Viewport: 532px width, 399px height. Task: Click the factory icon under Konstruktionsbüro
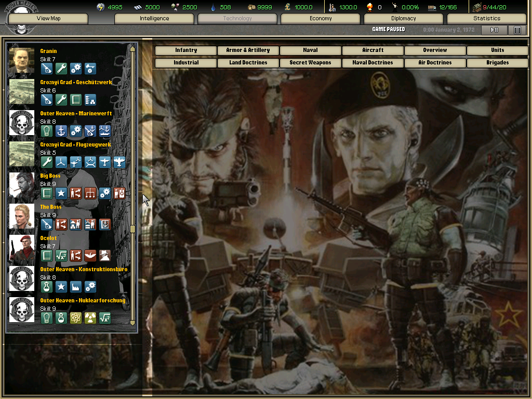76,286
